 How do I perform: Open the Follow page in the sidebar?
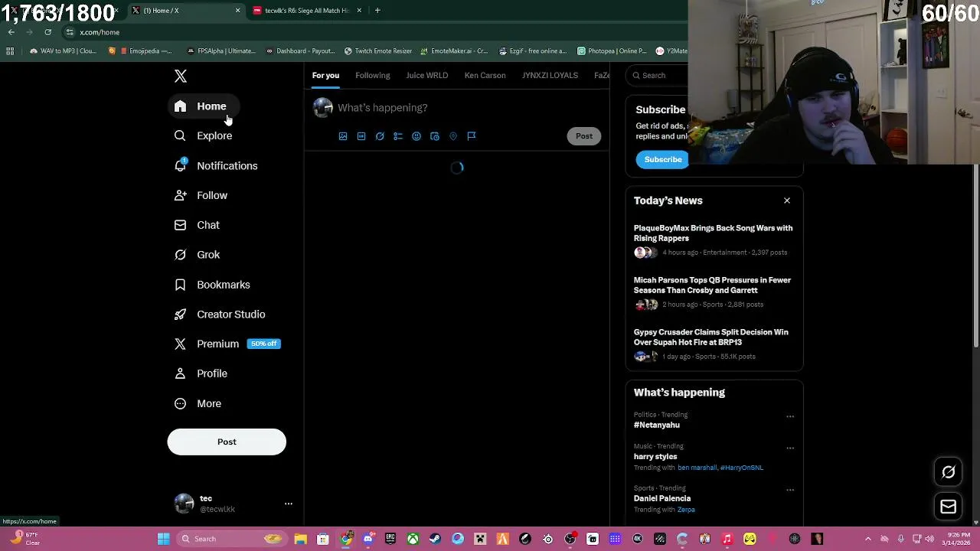point(201,196)
